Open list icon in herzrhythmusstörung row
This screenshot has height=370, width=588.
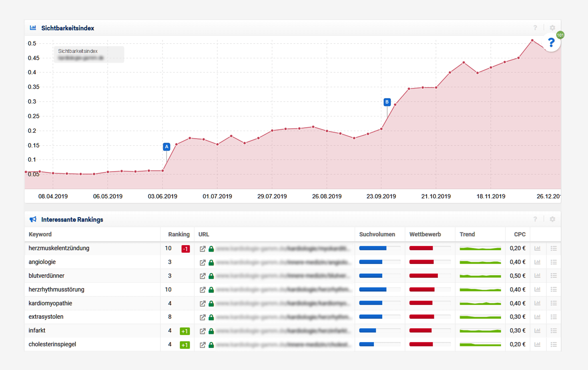pyautogui.click(x=554, y=290)
